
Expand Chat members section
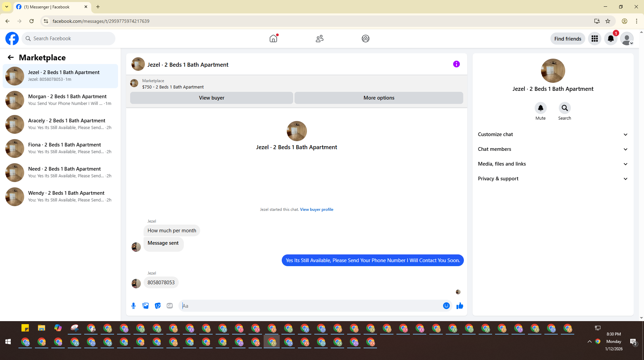pos(553,149)
